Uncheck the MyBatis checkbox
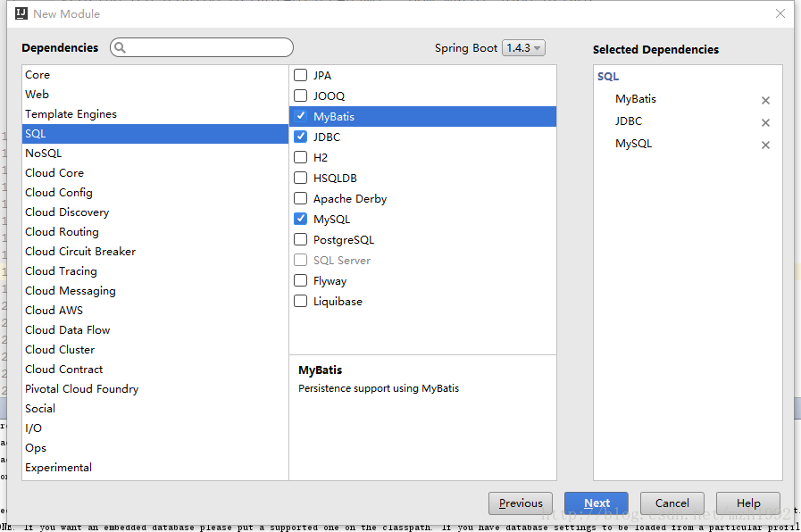801x532 pixels. [x=301, y=116]
